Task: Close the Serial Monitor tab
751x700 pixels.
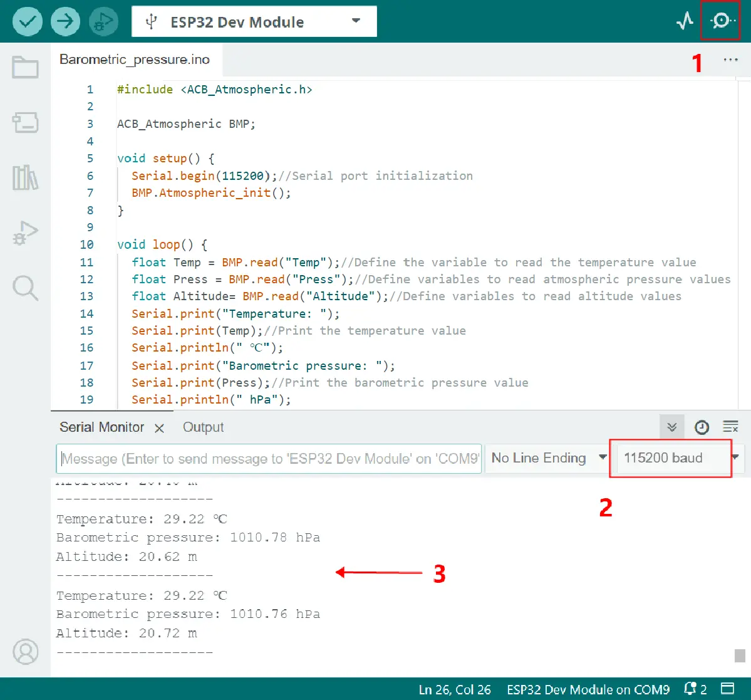Action: [160, 428]
